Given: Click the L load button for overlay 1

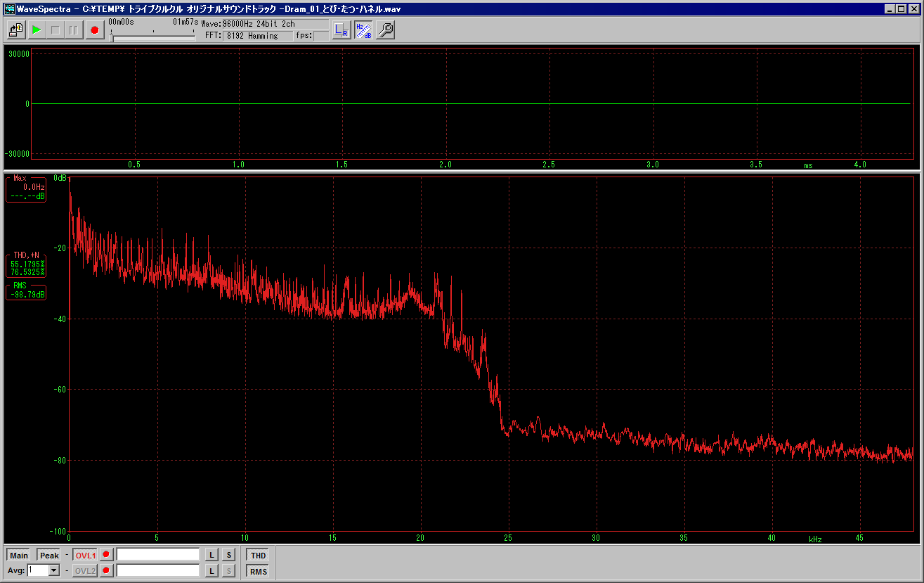Looking at the screenshot, I should coord(212,555).
